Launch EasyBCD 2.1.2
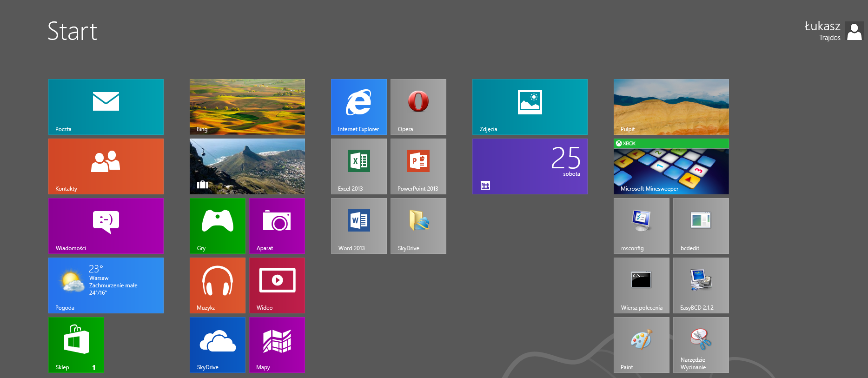Viewport: 868px width, 378px height. point(701,285)
